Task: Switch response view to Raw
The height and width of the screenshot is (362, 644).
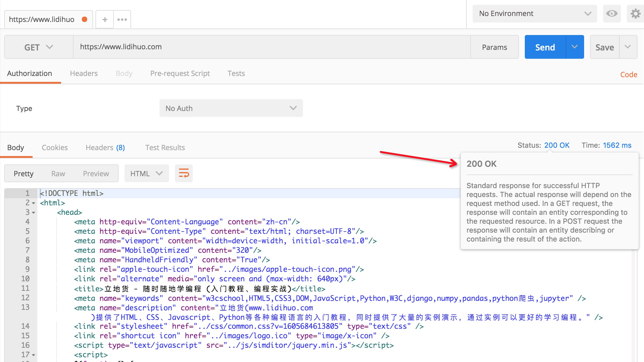Action: (x=58, y=174)
